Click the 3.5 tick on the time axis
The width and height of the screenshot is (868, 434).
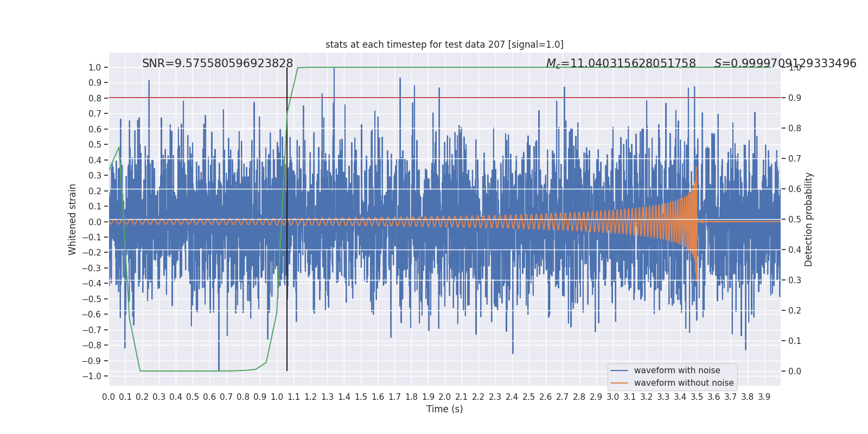tap(697, 397)
